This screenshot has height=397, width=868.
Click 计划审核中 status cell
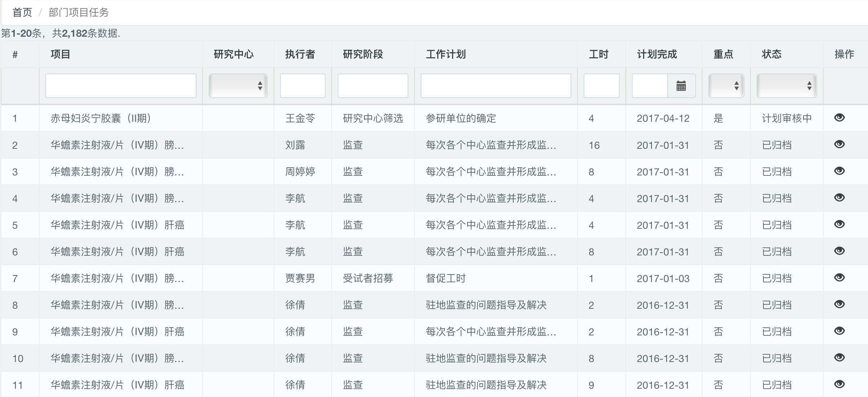787,118
